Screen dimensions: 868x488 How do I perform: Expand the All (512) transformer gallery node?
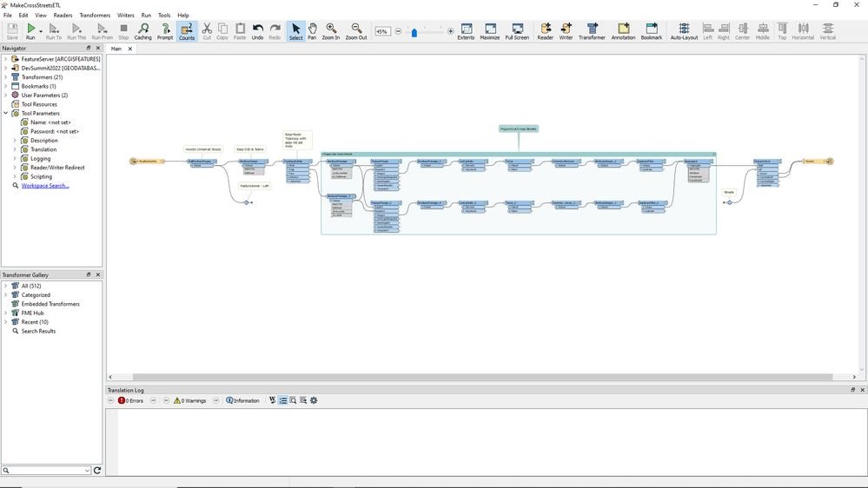(5, 286)
